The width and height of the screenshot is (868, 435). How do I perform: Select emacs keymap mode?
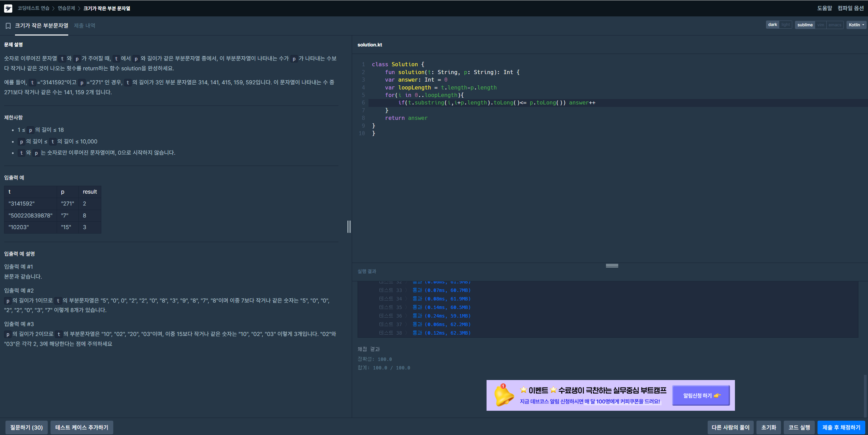(835, 25)
